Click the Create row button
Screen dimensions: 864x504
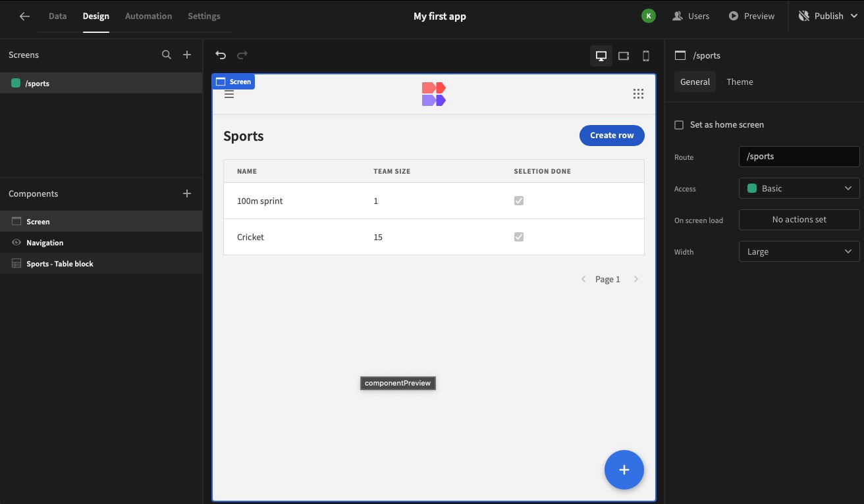click(x=612, y=135)
